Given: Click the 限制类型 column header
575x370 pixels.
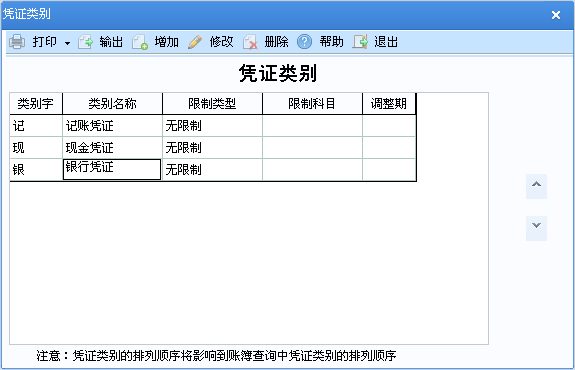Looking at the screenshot, I should point(212,104).
